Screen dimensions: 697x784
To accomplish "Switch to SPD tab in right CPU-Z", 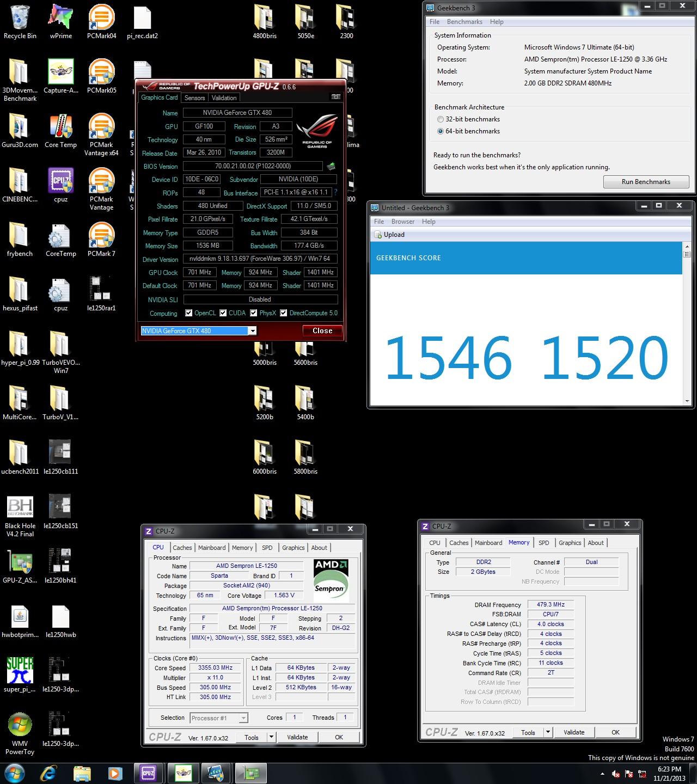I will tap(544, 543).
